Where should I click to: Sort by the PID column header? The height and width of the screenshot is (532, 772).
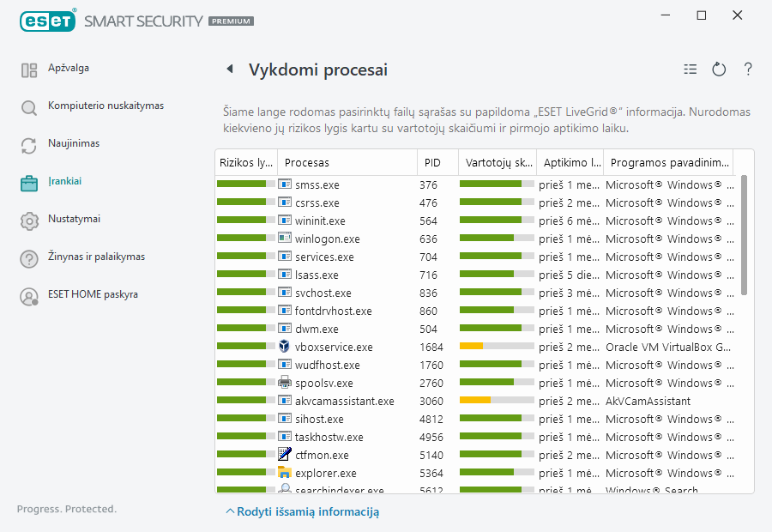[x=432, y=162]
